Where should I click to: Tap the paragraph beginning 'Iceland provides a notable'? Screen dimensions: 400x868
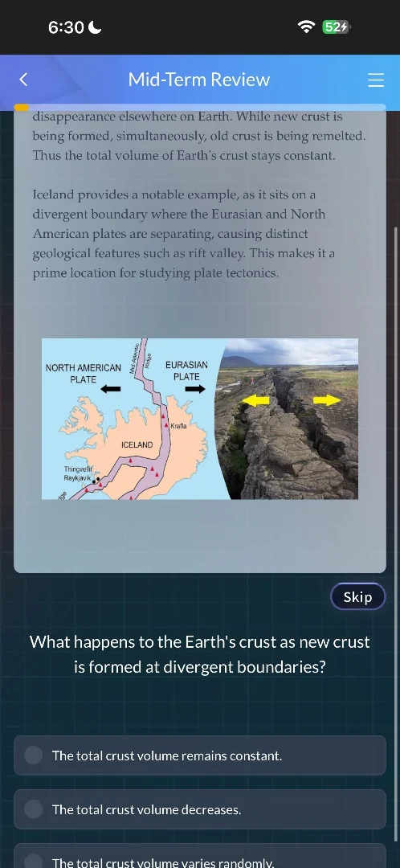pos(183,234)
